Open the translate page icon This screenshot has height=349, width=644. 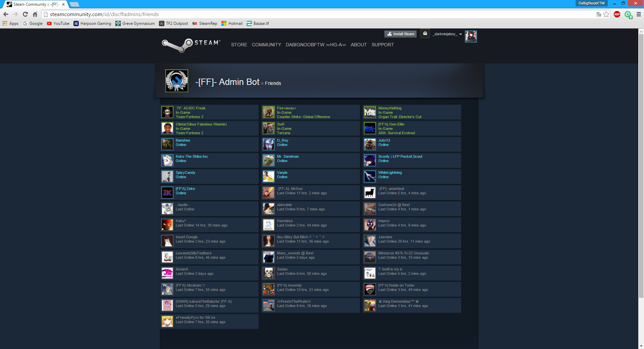coord(599,14)
